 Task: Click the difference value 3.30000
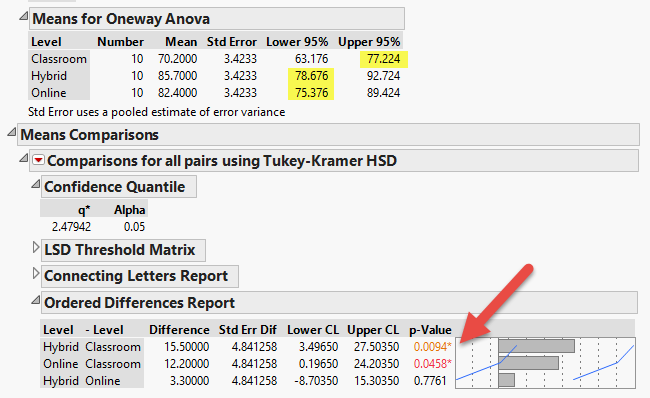point(189,381)
